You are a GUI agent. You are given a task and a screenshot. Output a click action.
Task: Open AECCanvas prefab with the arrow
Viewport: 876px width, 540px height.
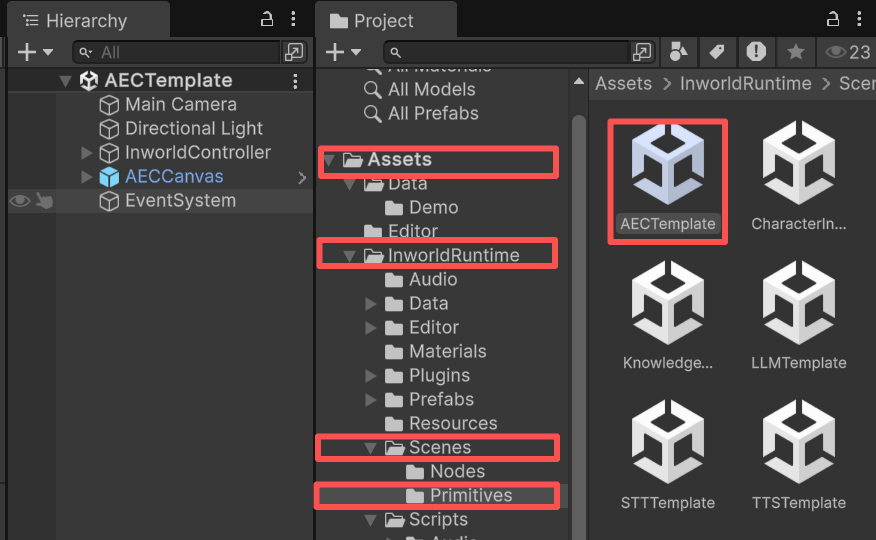pyautogui.click(x=302, y=178)
